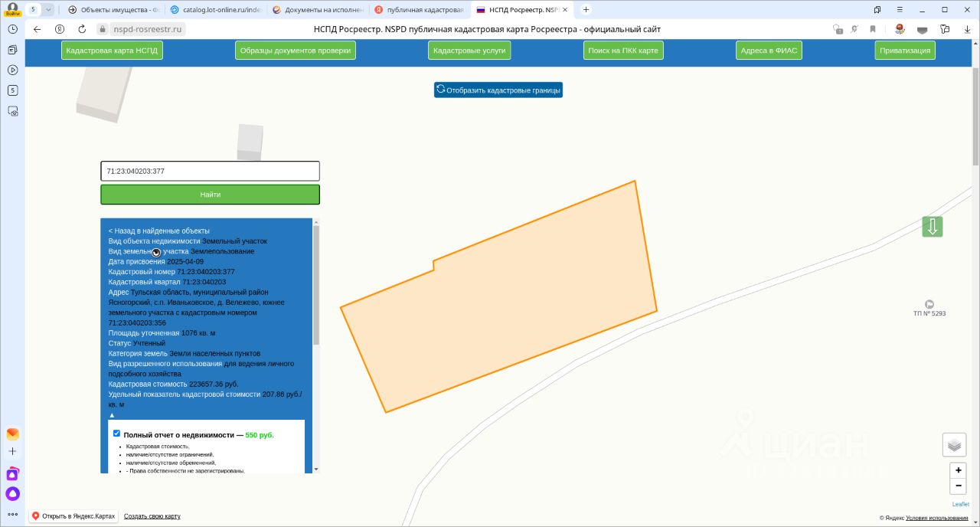Image resolution: width=980 pixels, height=527 pixels.
Task: Open Поиск на ПКК карте
Action: (623, 51)
